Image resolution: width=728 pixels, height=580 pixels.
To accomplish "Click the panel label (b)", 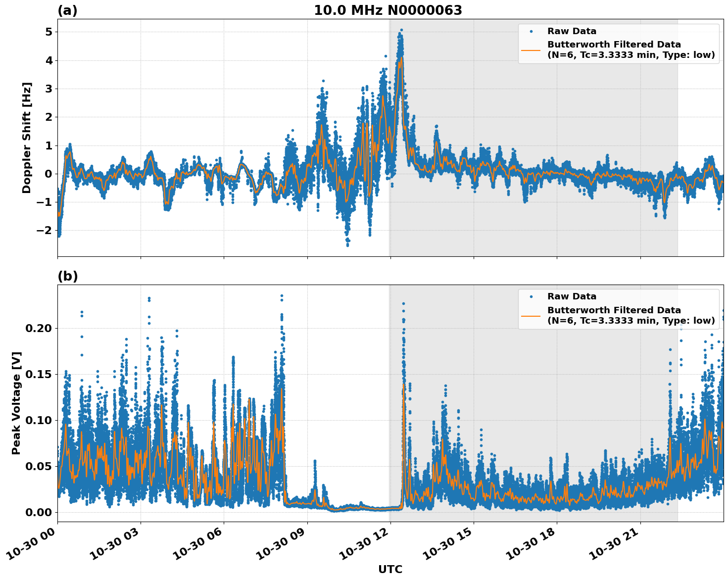I will click(x=68, y=276).
